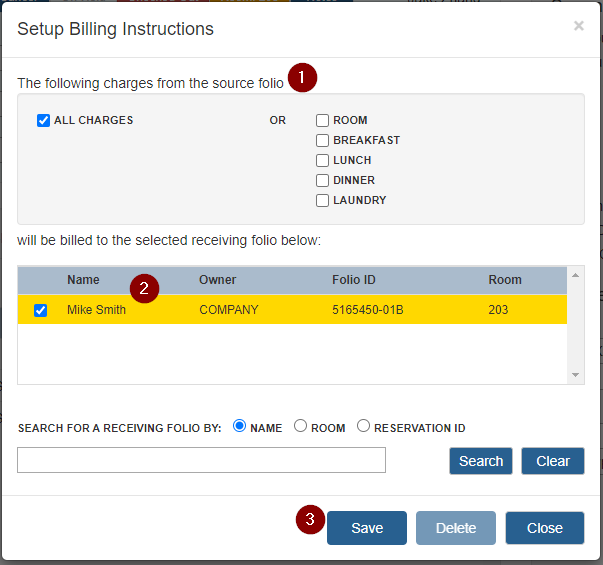The image size is (603, 565).
Task: Click the folio list scroll down arrow
Action: click(575, 375)
